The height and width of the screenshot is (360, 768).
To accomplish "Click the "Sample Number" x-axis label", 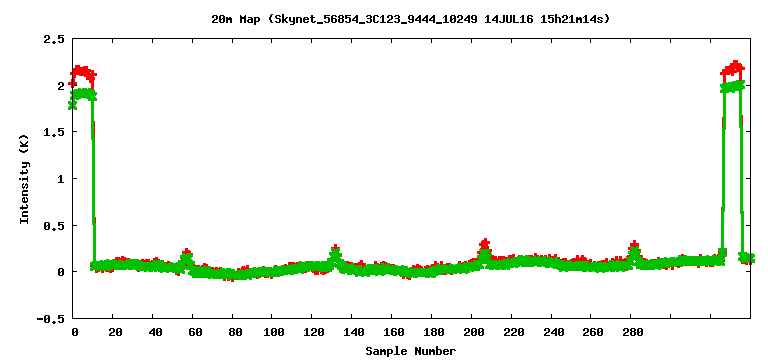I will [410, 351].
